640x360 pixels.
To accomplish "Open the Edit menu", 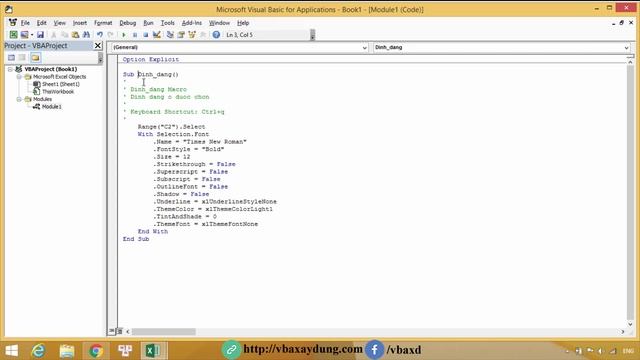I will coord(42,23).
